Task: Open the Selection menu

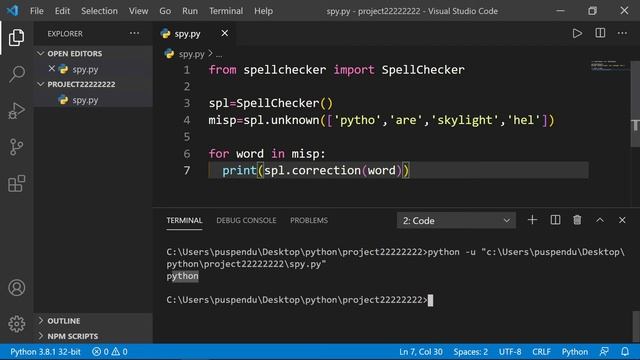Action: 99,11
